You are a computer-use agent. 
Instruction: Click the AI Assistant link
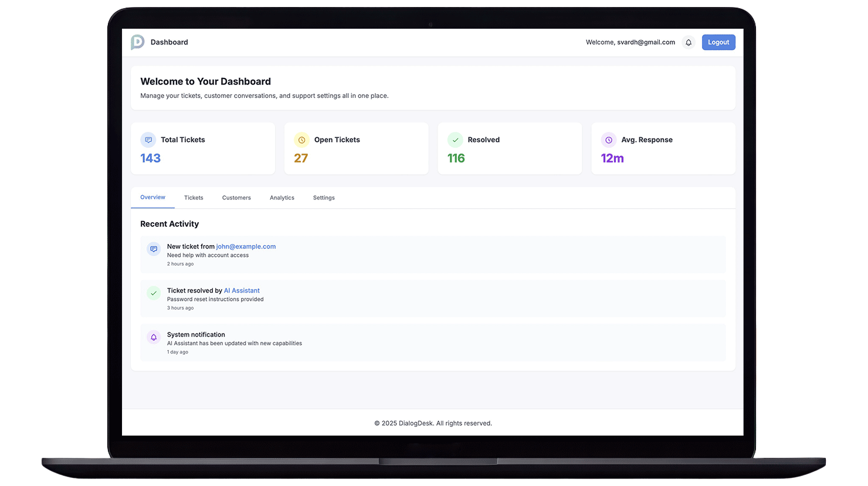pos(242,290)
